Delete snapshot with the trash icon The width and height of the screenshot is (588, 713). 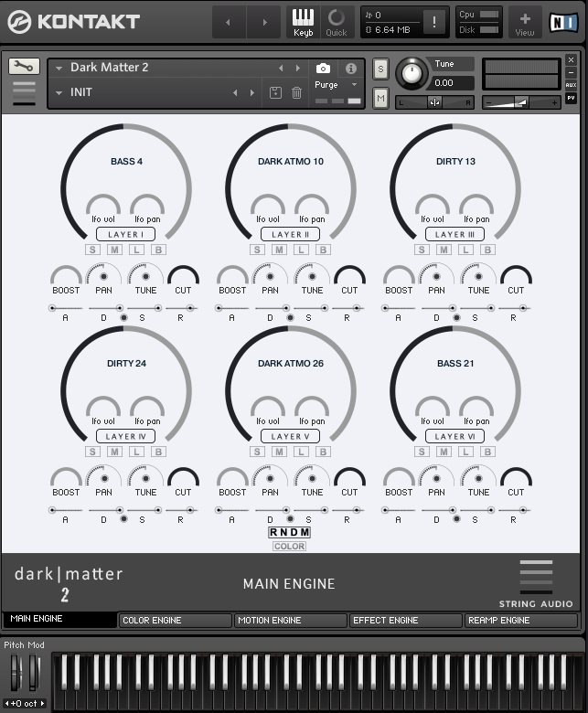tap(296, 92)
